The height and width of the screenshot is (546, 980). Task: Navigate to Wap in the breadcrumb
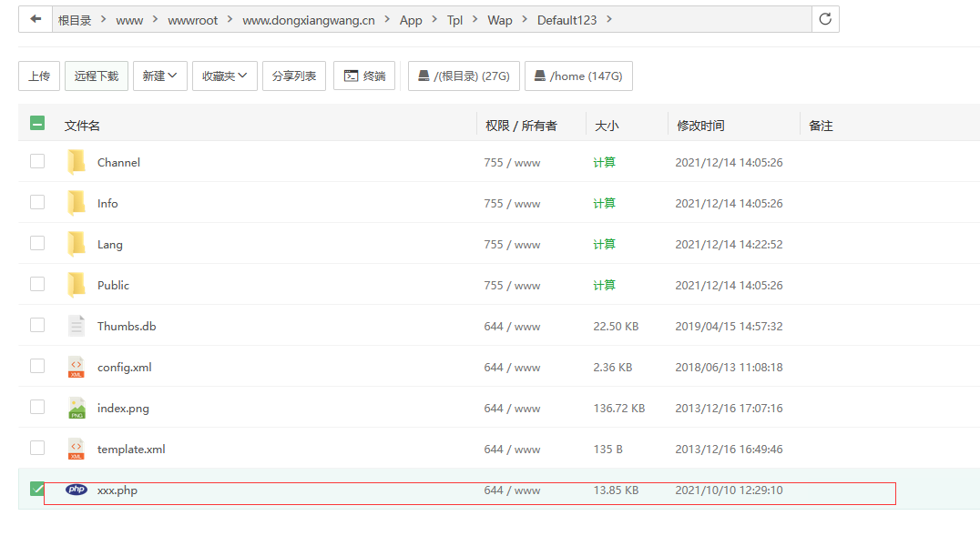point(500,20)
